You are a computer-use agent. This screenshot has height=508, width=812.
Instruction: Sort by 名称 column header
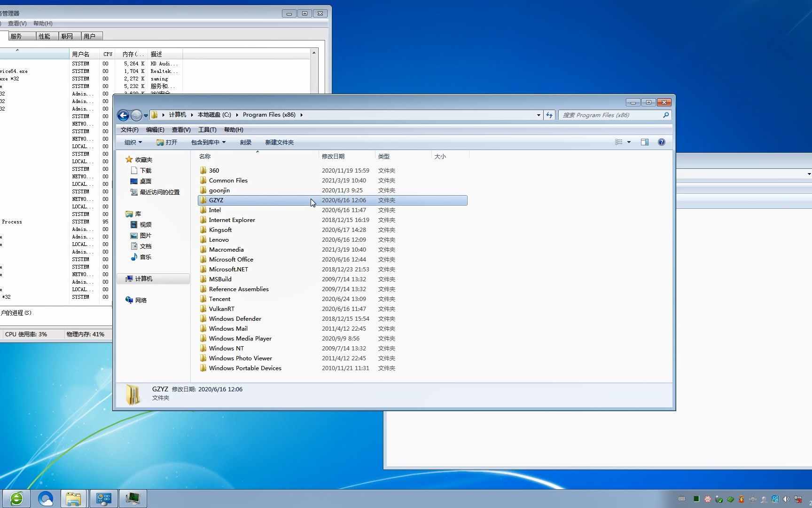258,157
